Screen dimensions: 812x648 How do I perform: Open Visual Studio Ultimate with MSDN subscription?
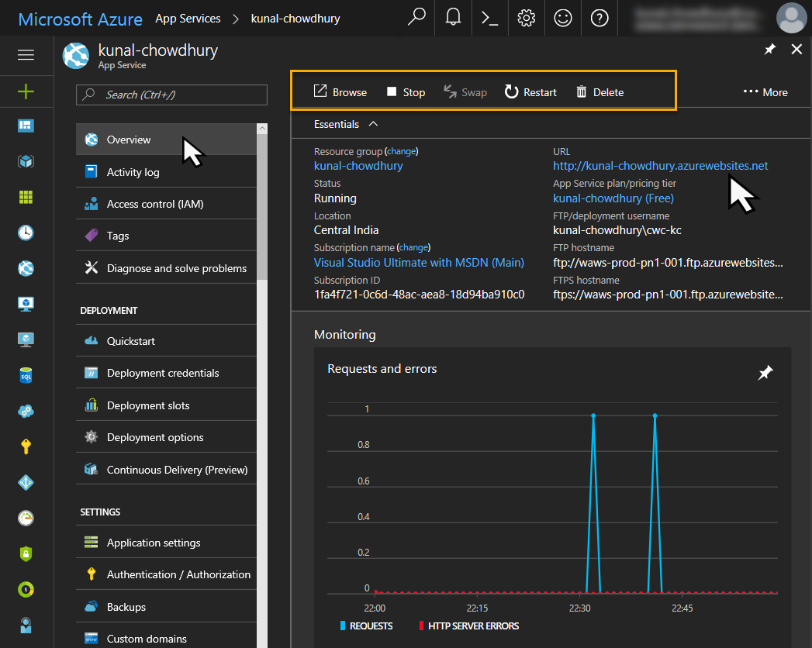[x=419, y=263]
